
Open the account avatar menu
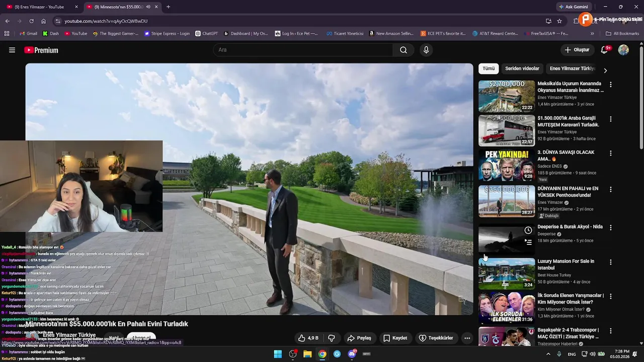(x=623, y=50)
